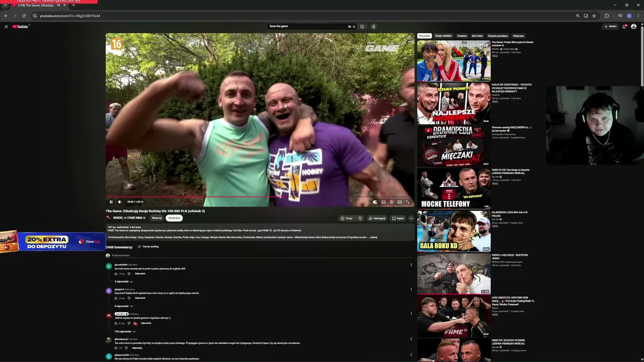Select the 'Dla Ciebie' filter chip
This screenshot has height=362, width=644.
[477, 36]
